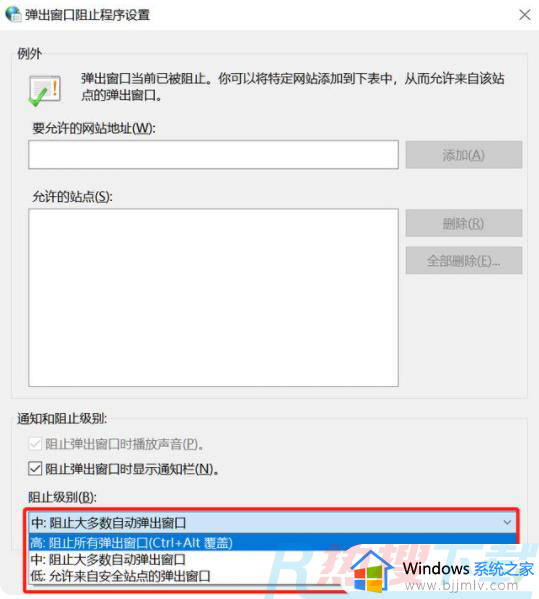Click the 阻止级别(B) label
Image resolution: width=539 pixels, height=599 pixels.
63,497
